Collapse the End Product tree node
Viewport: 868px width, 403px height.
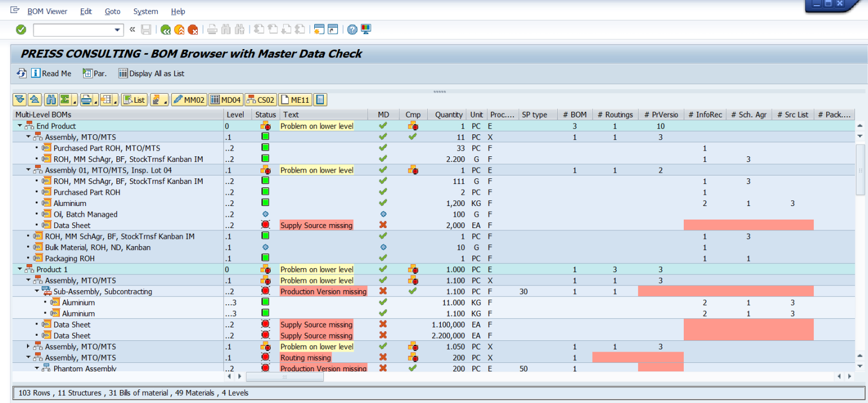coord(20,126)
